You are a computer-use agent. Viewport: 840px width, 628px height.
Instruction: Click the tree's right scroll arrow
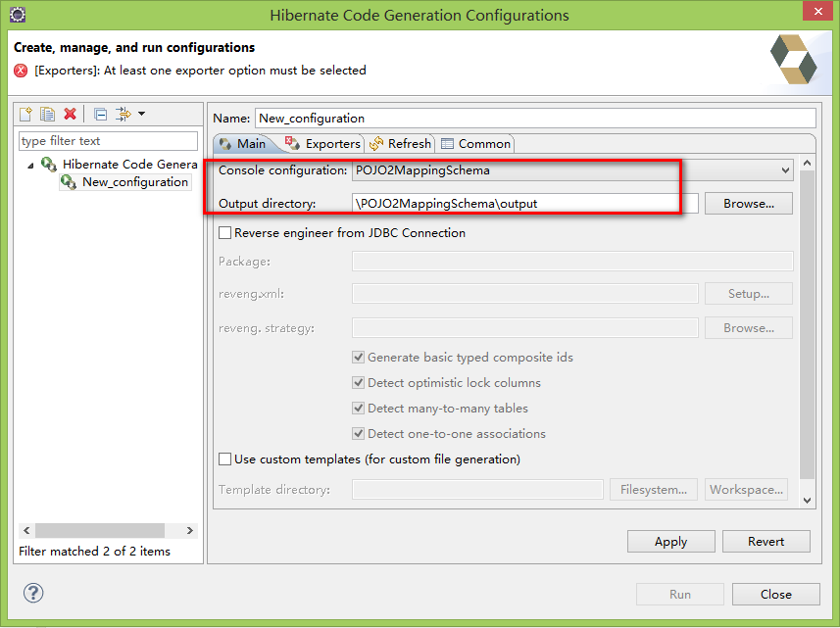point(189,531)
